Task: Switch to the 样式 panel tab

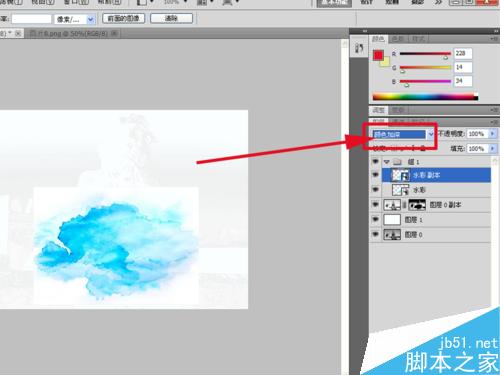Action: click(418, 39)
